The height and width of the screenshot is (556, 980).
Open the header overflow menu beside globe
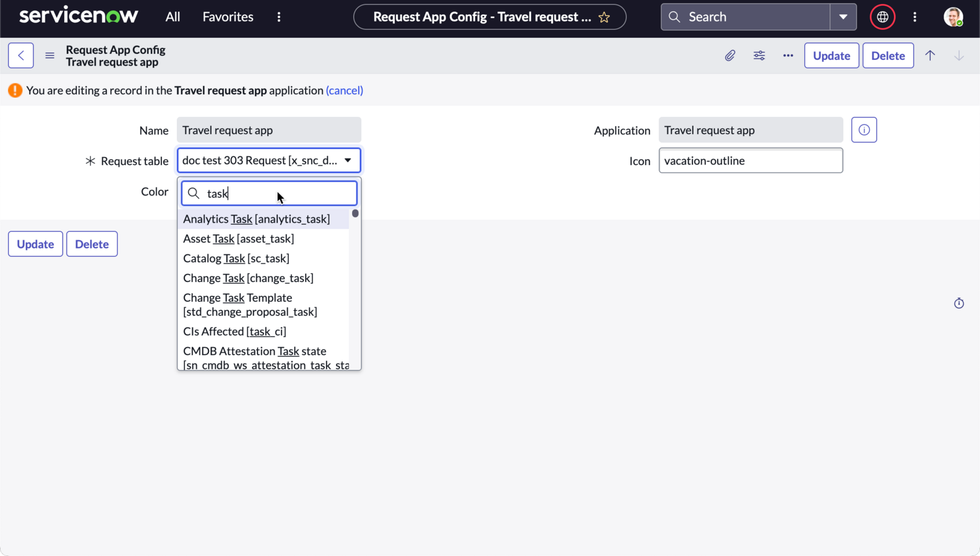click(x=915, y=17)
